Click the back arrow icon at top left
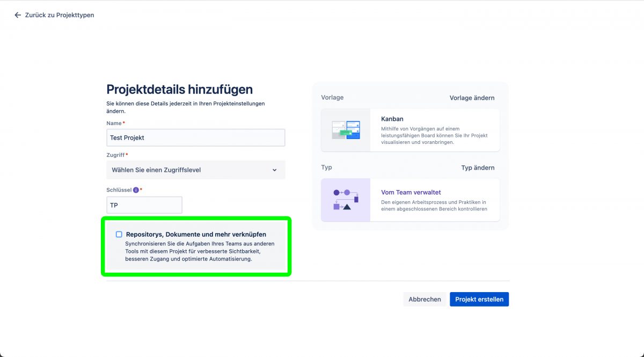The image size is (644, 357). click(18, 15)
